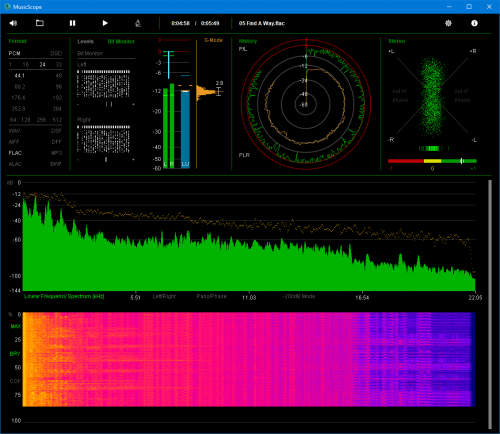Click the vertical scrollbar on right side
The image size is (500, 434).
[490, 304]
